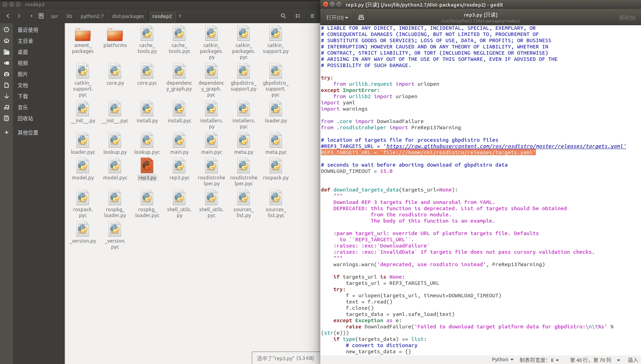This screenshot has height=364, width=641.
Task: Click the back navigation arrow in file manager
Action: (x=7, y=16)
